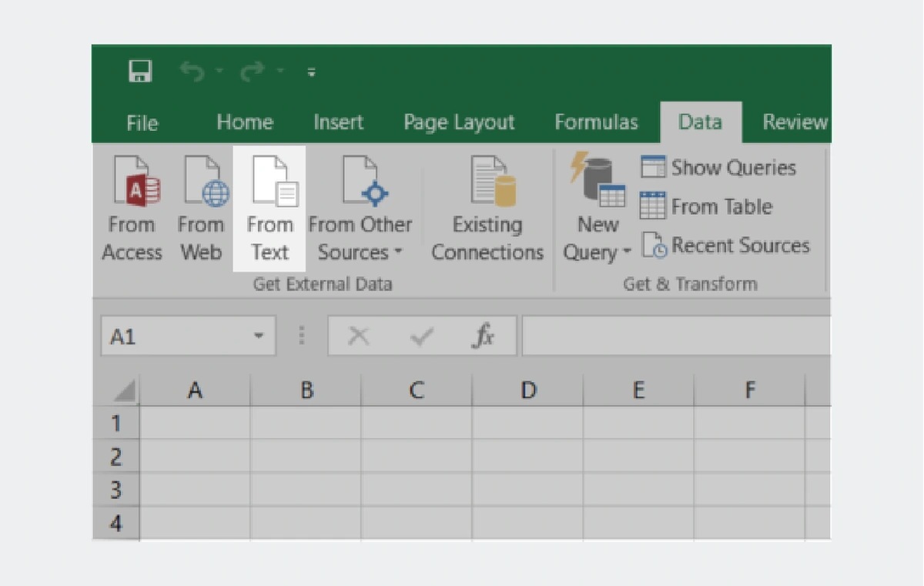Open the File tab
This screenshot has height=586, width=924.
[x=142, y=122]
